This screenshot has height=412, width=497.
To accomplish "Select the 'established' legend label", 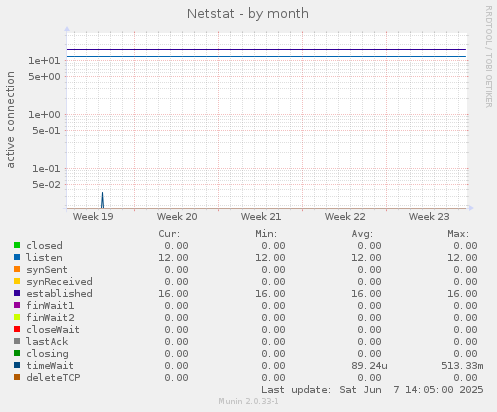I will (x=59, y=294).
